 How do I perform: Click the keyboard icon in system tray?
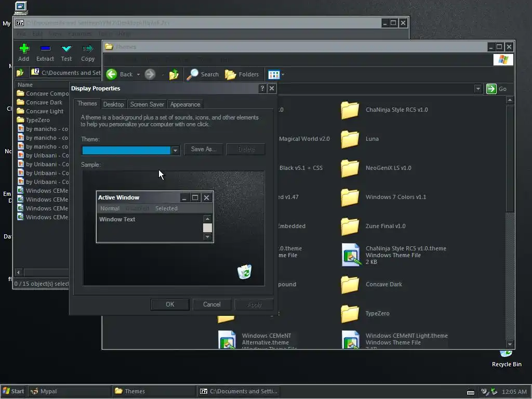471,392
